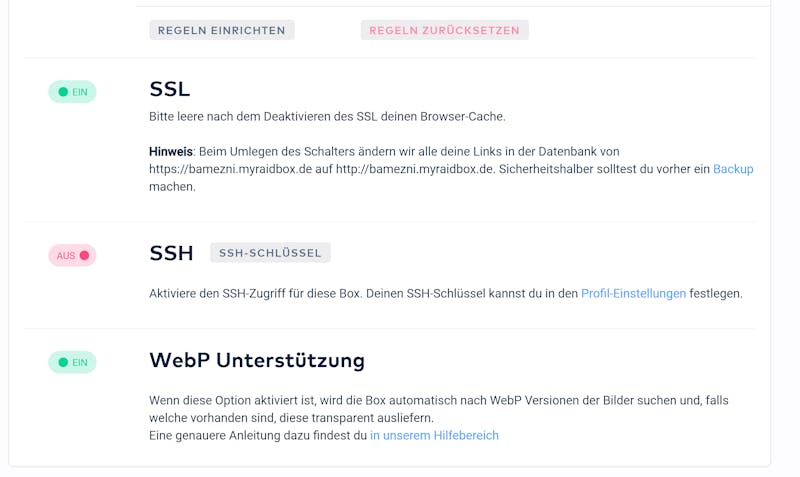Disable the WebP Unterstützung switch
The height and width of the screenshot is (477, 800).
point(72,362)
